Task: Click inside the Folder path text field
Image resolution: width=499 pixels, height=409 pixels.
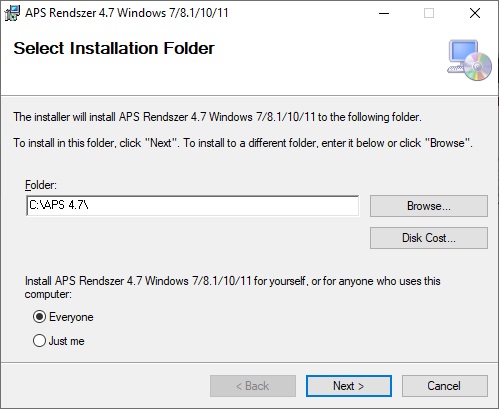Action: pyautogui.click(x=193, y=206)
